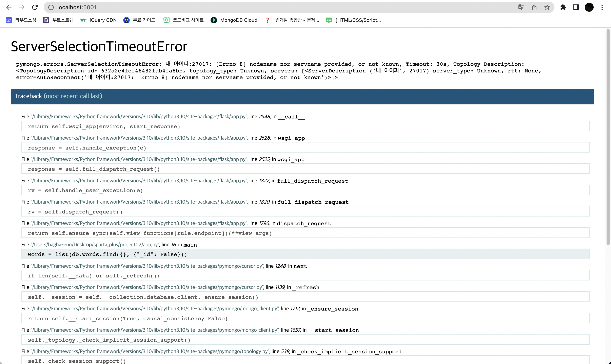Image resolution: width=611 pixels, height=364 pixels.
Task: Open the 부트스트랩 bookmark
Action: point(58,20)
